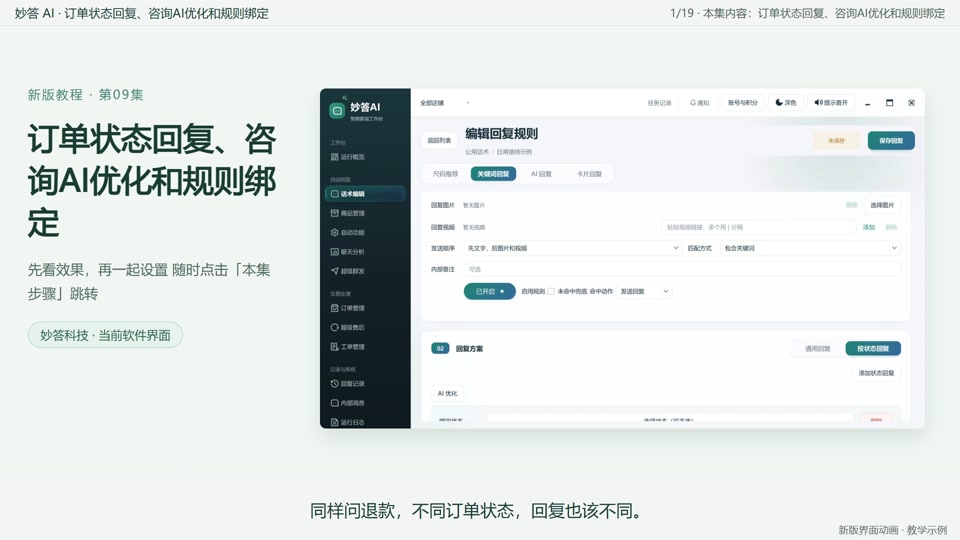Screen dimensions: 960x540
Task: Click the 妙答AI logo icon
Action: point(337,111)
